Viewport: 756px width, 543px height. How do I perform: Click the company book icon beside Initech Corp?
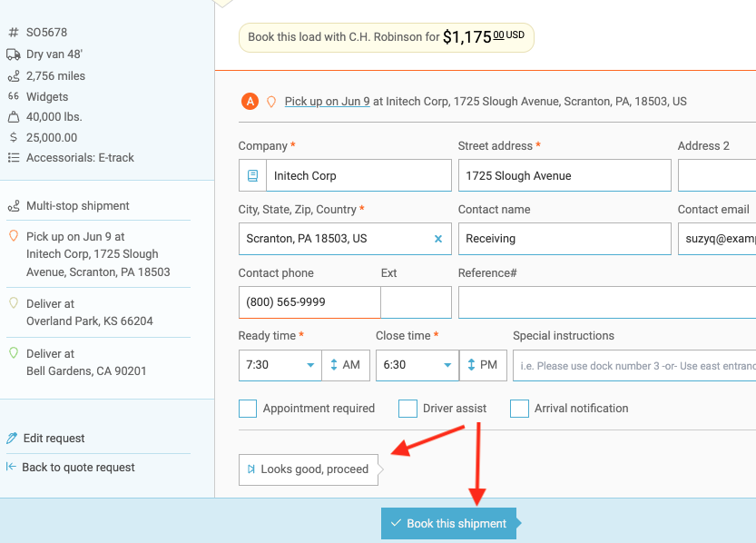[x=252, y=176]
